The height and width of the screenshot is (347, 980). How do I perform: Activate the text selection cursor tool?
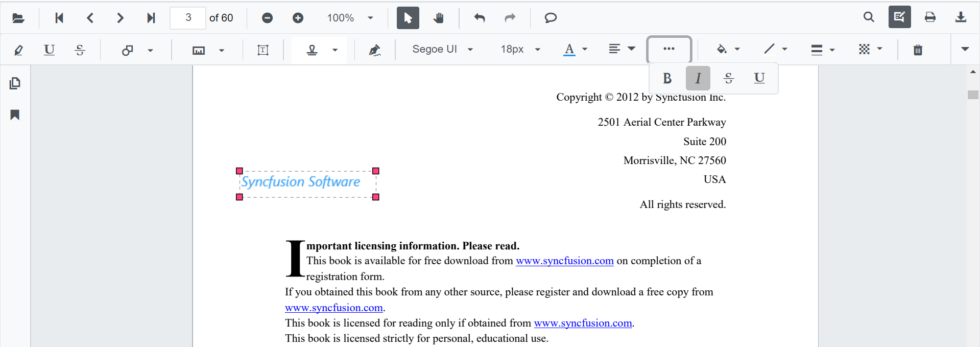408,18
